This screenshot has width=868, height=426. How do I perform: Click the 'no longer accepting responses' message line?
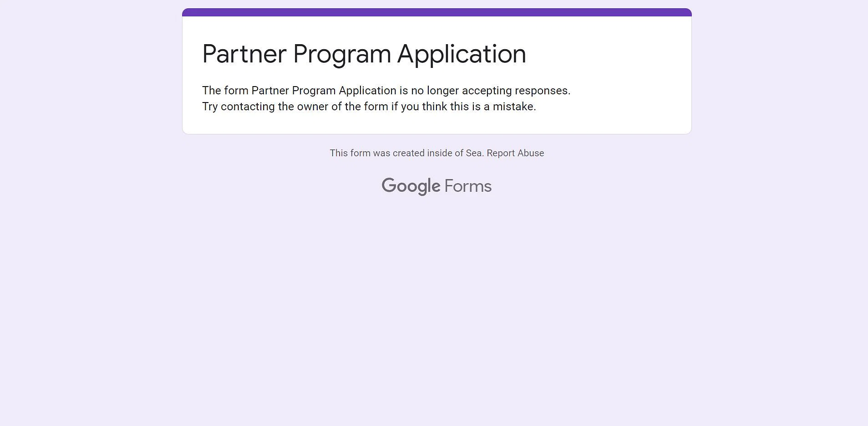(x=386, y=91)
